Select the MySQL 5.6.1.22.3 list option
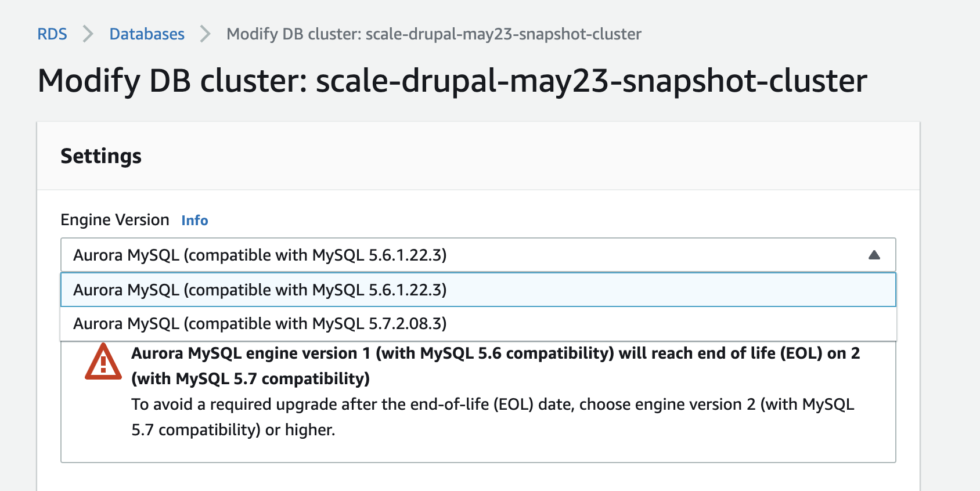Screen dimensions: 980x491 pyautogui.click(x=478, y=290)
